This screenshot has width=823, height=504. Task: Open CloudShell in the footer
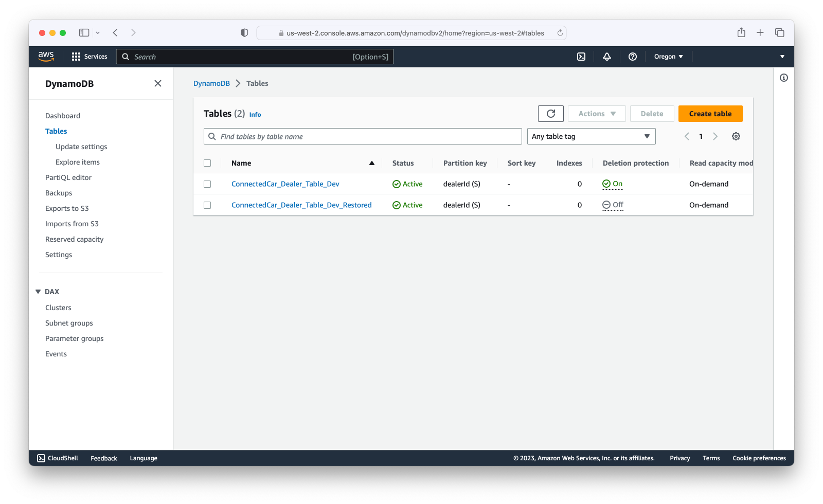[x=58, y=458]
